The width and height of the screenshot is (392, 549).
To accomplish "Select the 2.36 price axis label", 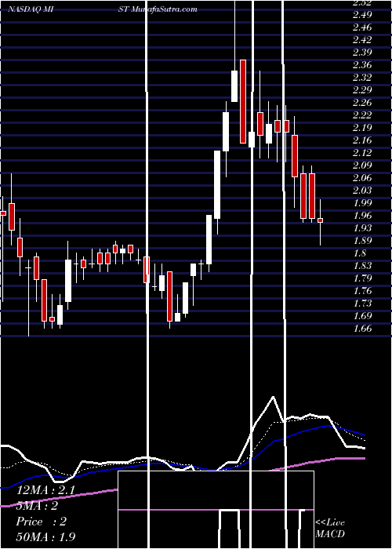I will pos(362,65).
